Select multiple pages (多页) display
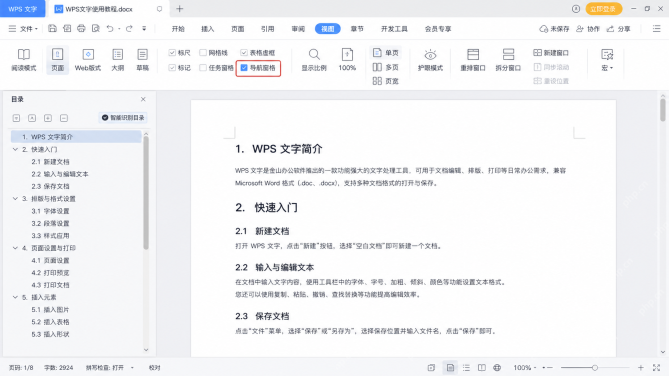 [386, 67]
